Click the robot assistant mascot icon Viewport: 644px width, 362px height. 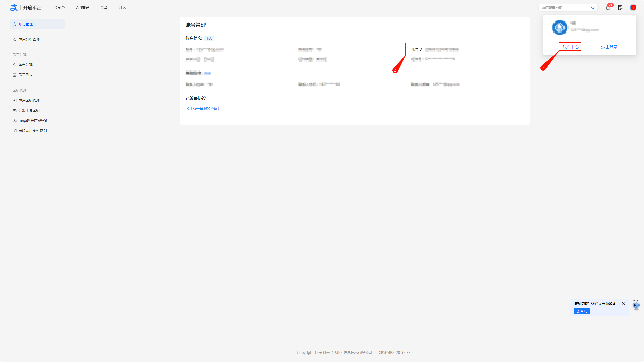coord(636,305)
